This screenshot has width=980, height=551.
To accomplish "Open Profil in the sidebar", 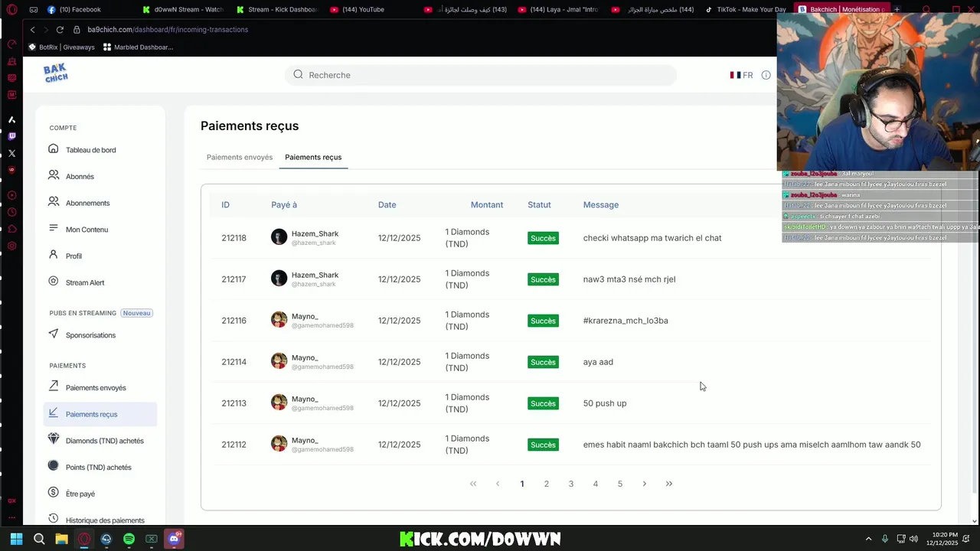I will [73, 256].
